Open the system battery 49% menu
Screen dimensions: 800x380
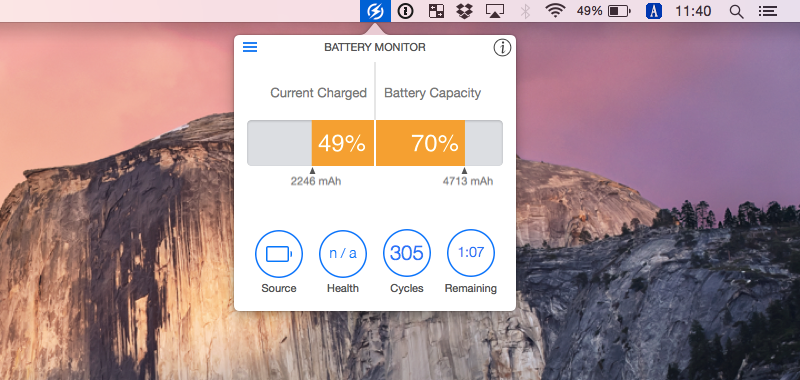coord(604,11)
